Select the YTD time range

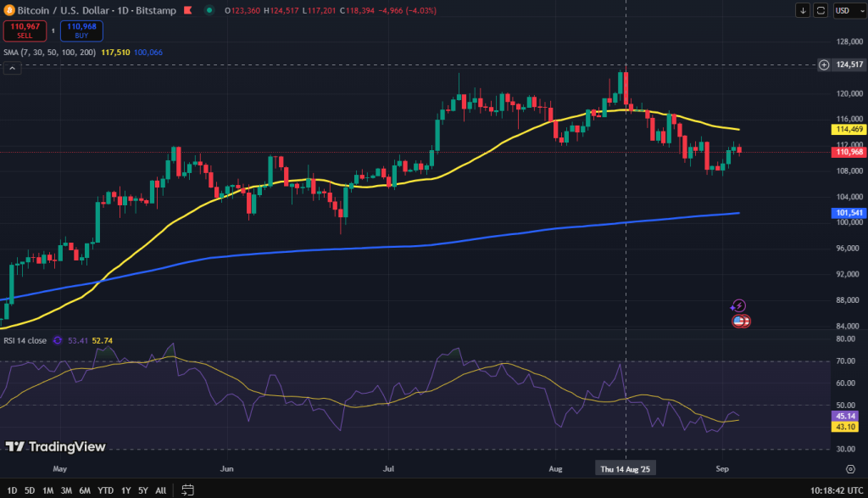tap(105, 490)
